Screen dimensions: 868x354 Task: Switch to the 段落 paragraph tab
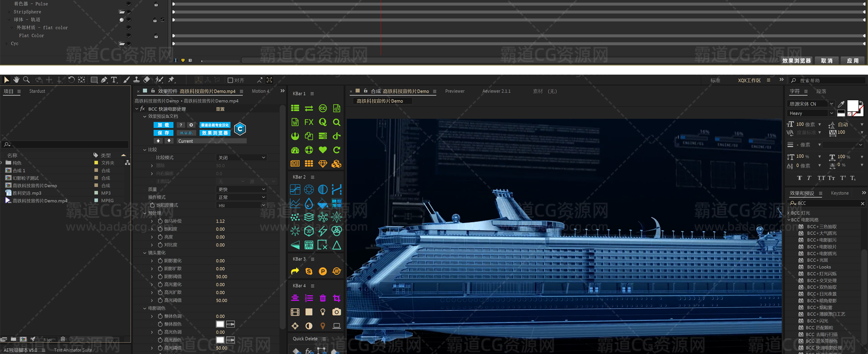tap(821, 91)
